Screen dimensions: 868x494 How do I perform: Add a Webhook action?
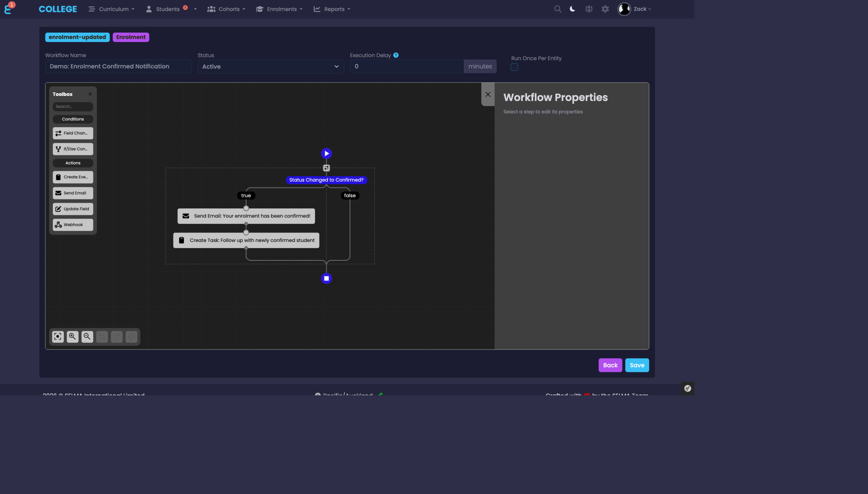point(73,224)
